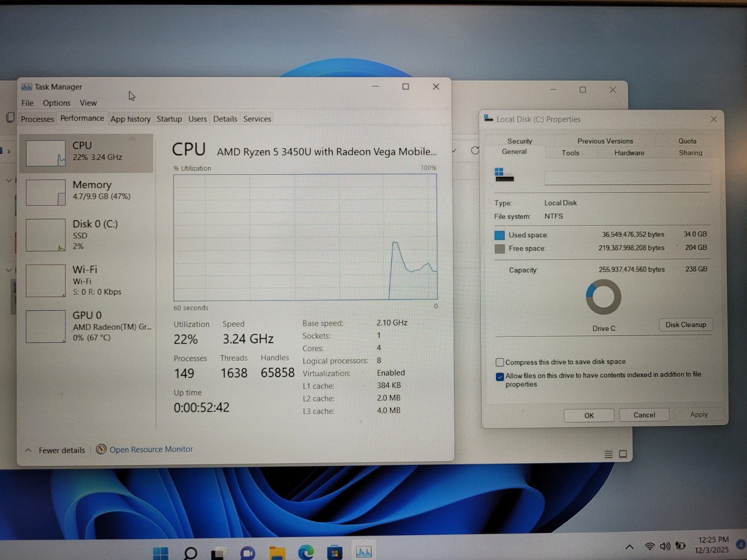Open the Tools tab in Disk Properties
This screenshot has height=560, width=747.
click(x=571, y=153)
